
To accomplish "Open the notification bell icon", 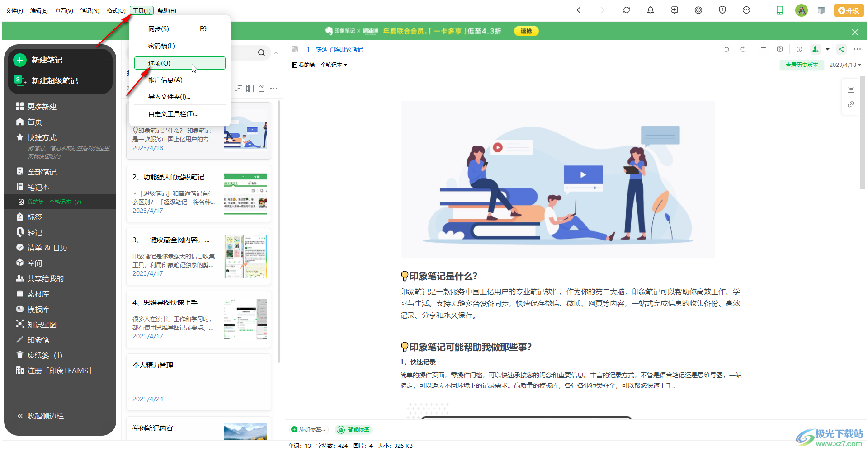I will coord(651,10).
